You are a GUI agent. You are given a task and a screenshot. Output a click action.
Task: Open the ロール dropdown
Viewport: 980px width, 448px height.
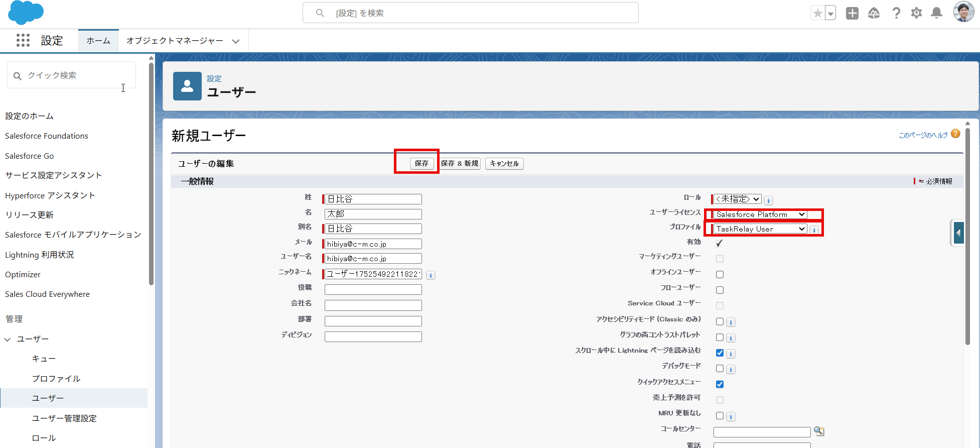tap(737, 199)
